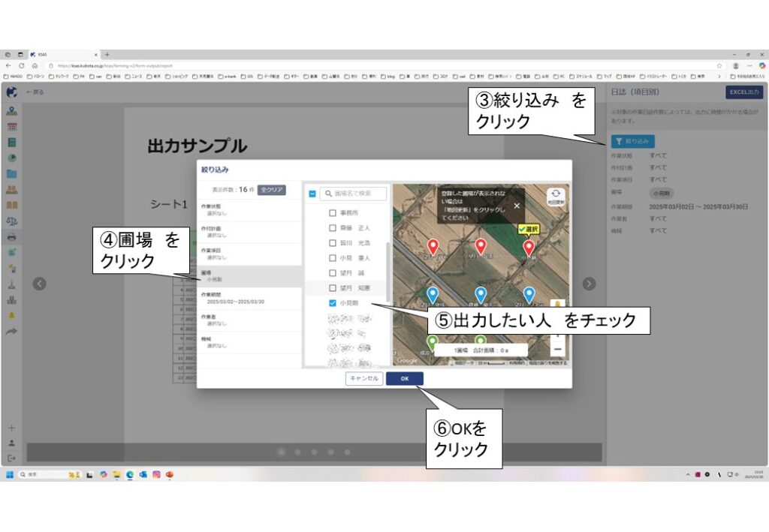Open the calendar icon in left sidebar
The height and width of the screenshot is (532, 769).
(12, 126)
